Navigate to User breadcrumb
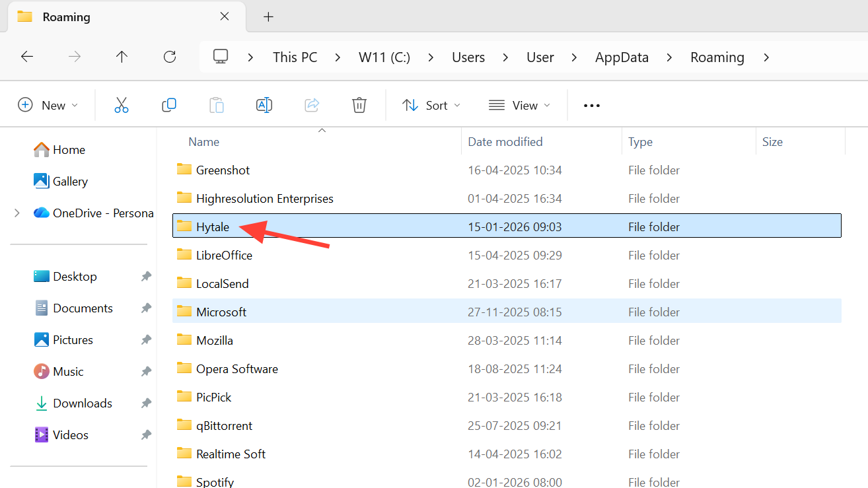Viewport: 868px width, 488px height. tap(540, 57)
